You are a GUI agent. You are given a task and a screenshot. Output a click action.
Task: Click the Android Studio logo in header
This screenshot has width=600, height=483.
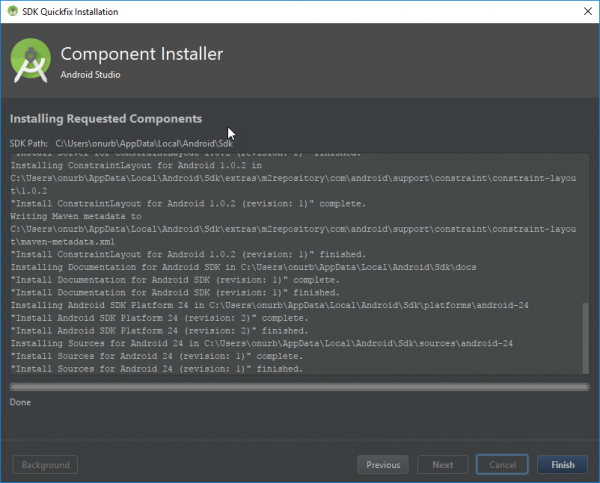(x=31, y=60)
